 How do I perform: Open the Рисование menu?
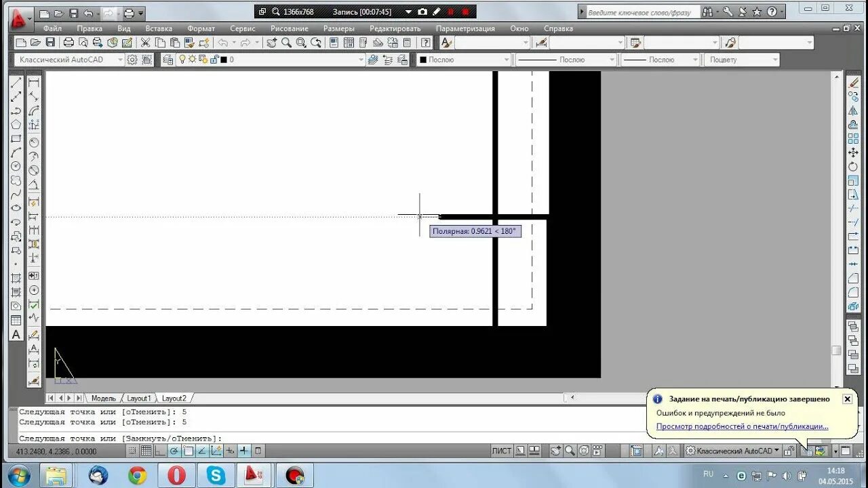(x=290, y=28)
